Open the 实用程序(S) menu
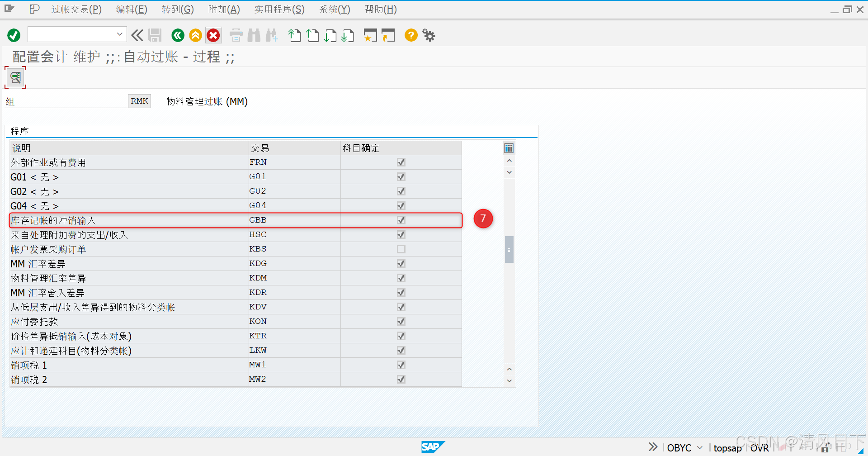The width and height of the screenshot is (868, 456). 279,9
